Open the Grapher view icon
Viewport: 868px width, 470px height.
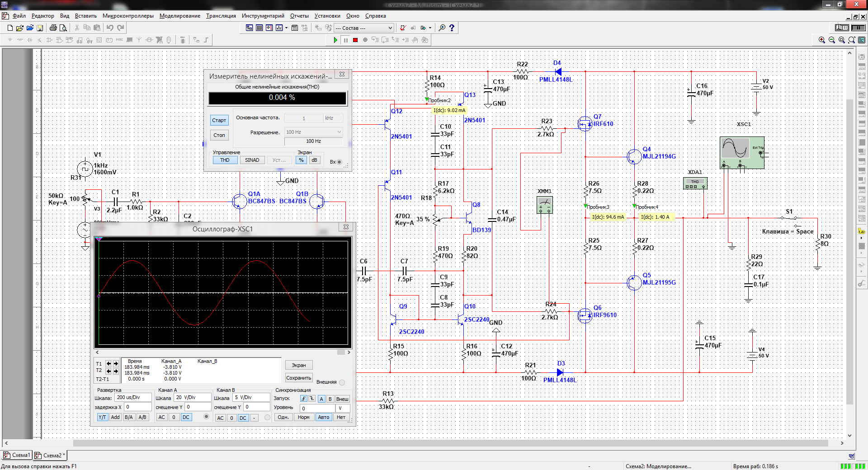pos(280,28)
